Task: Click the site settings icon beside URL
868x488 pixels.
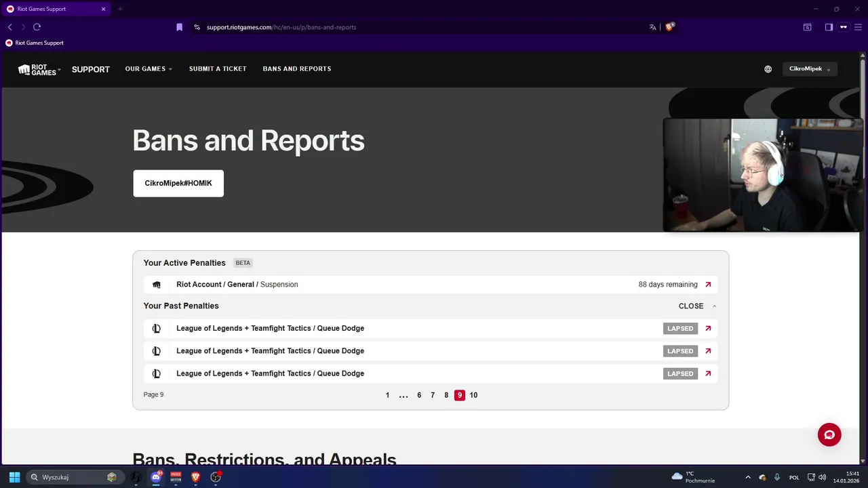Action: pos(197,27)
